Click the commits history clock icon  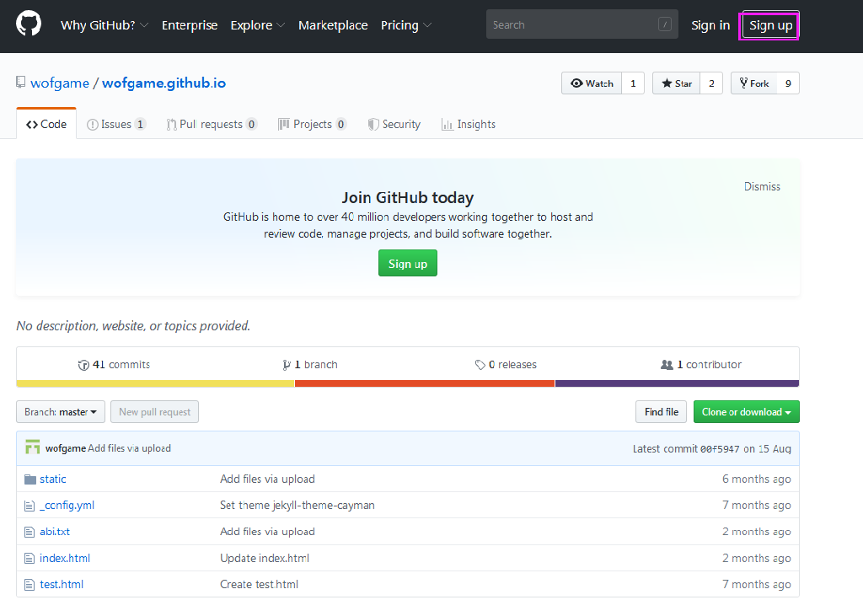point(83,365)
